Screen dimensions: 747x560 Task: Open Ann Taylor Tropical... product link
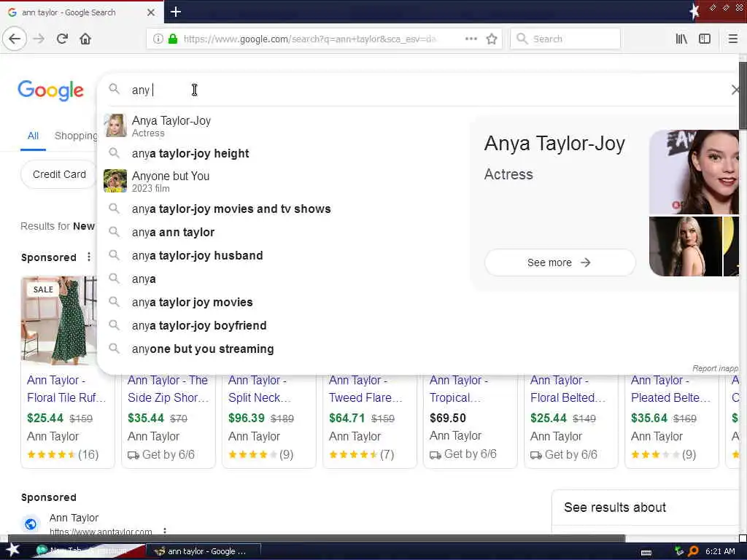(x=458, y=389)
